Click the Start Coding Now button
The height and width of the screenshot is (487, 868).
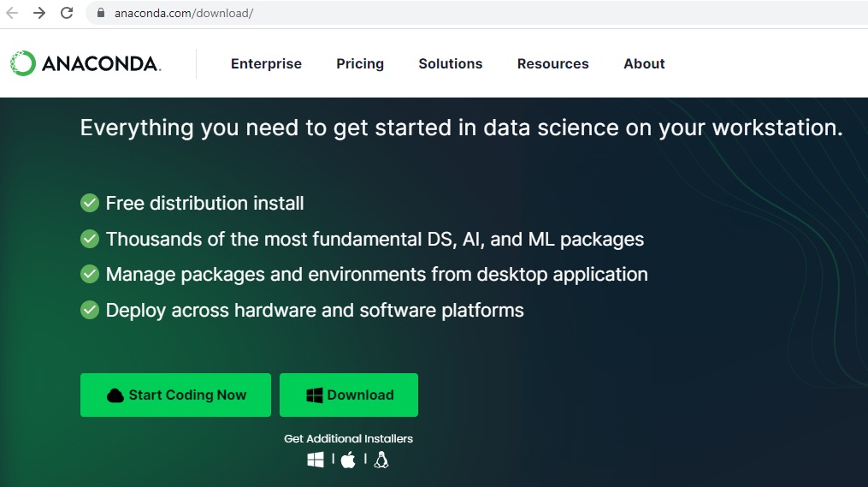[x=175, y=395]
